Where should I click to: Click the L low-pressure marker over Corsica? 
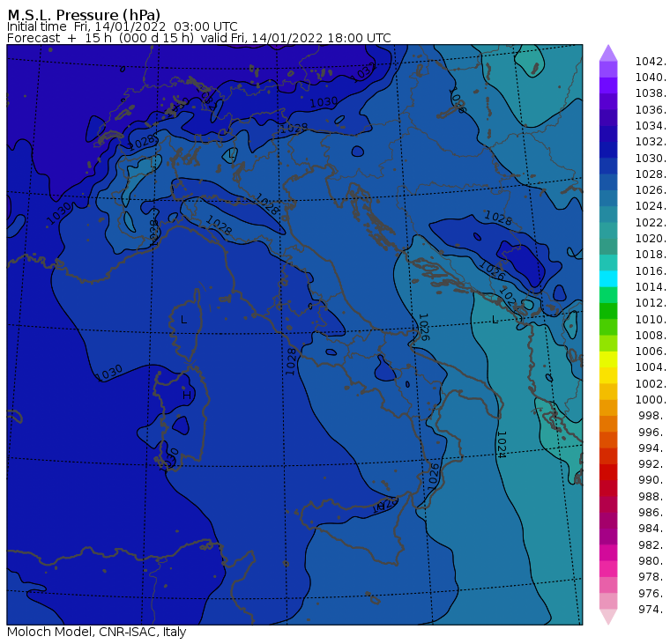pyautogui.click(x=183, y=320)
